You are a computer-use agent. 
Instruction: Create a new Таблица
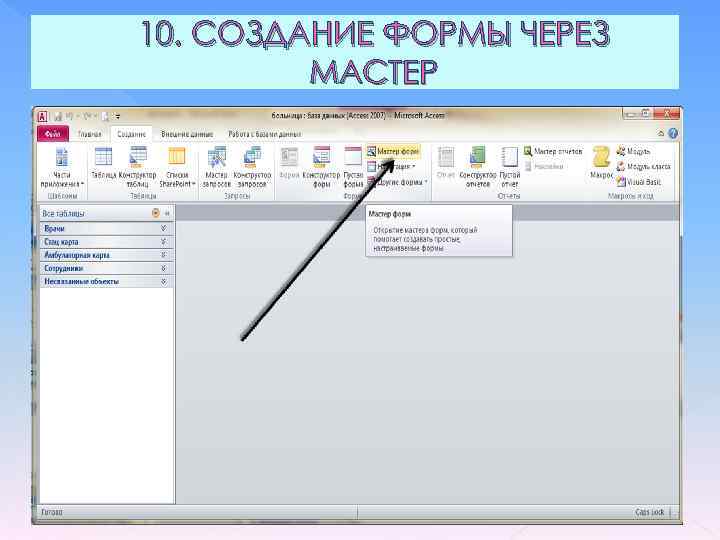(x=103, y=164)
